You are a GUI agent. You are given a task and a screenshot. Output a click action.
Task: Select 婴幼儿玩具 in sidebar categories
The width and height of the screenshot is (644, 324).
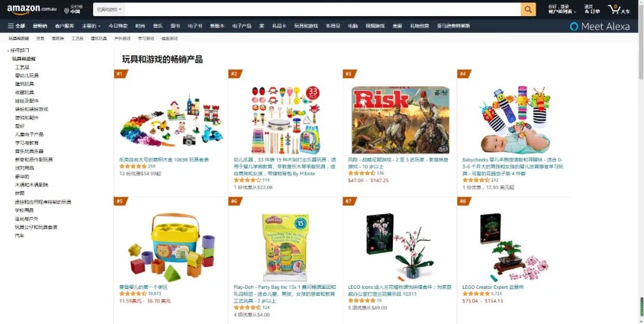[x=27, y=76]
